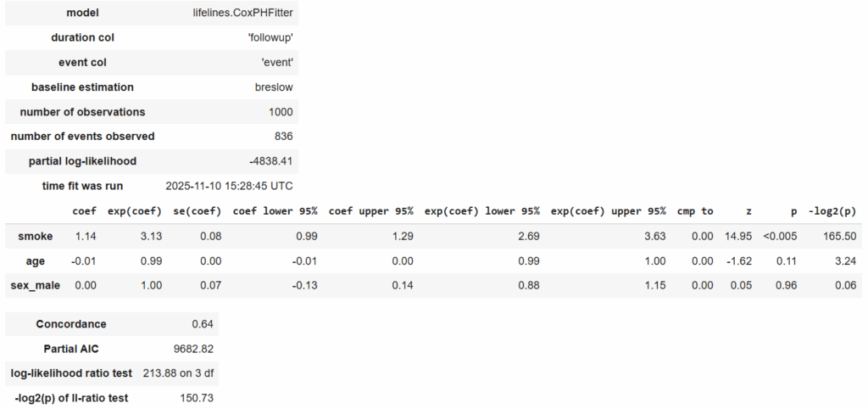The image size is (868, 409).
Task: Click the 'coef lower 95%' column header
Action: pyautogui.click(x=275, y=211)
